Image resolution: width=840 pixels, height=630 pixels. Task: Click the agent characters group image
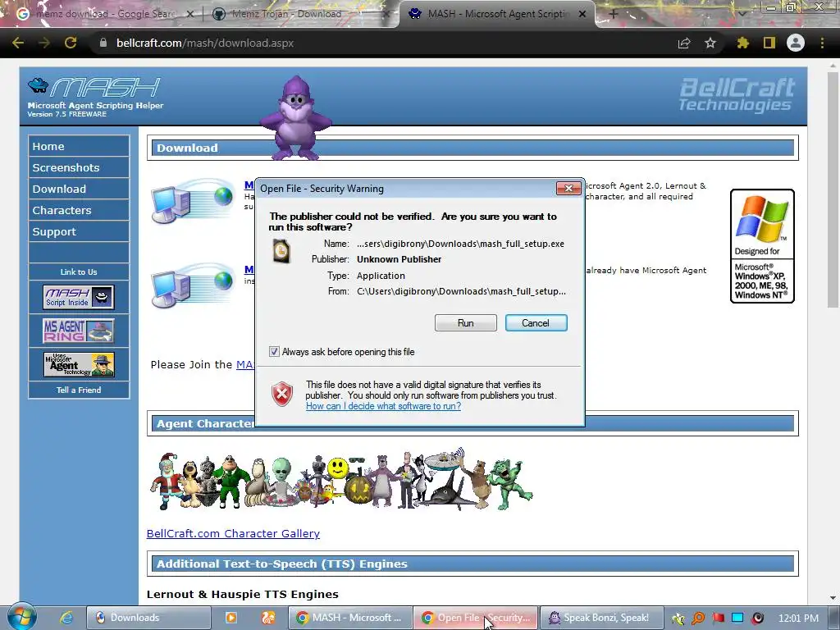pos(341,479)
